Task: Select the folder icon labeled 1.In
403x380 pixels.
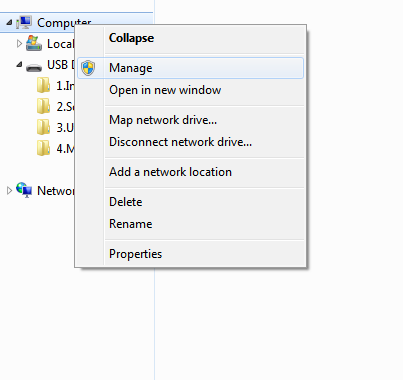Action: click(43, 85)
